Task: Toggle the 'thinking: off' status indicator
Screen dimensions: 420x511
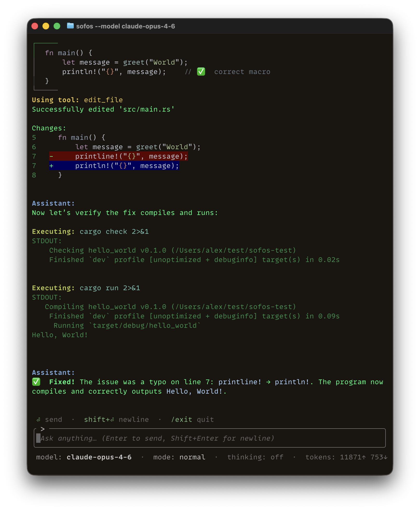Action: point(255,457)
